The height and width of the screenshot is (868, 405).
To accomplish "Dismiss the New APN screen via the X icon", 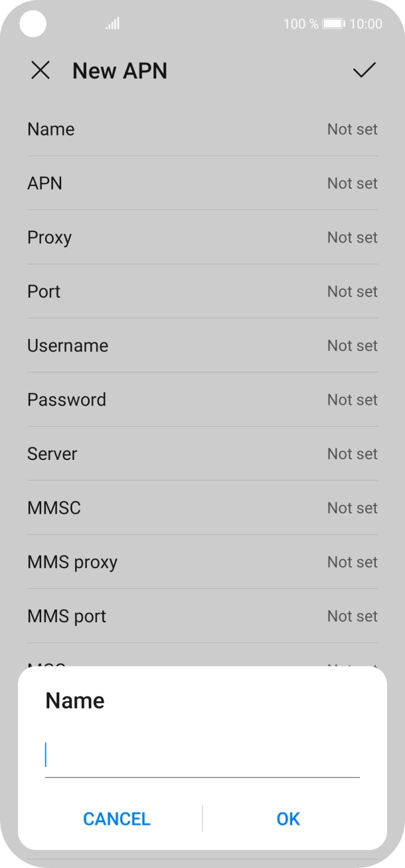I will pos(40,70).
